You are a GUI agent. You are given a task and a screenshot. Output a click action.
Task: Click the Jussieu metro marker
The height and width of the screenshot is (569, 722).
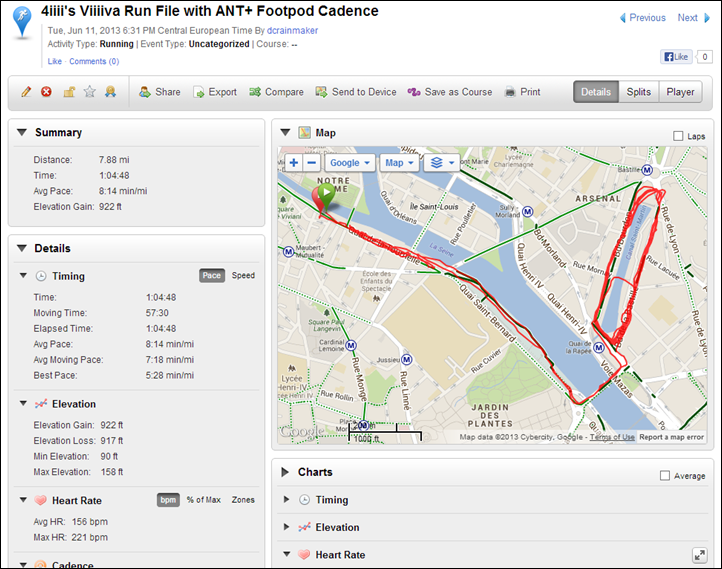pos(407,360)
